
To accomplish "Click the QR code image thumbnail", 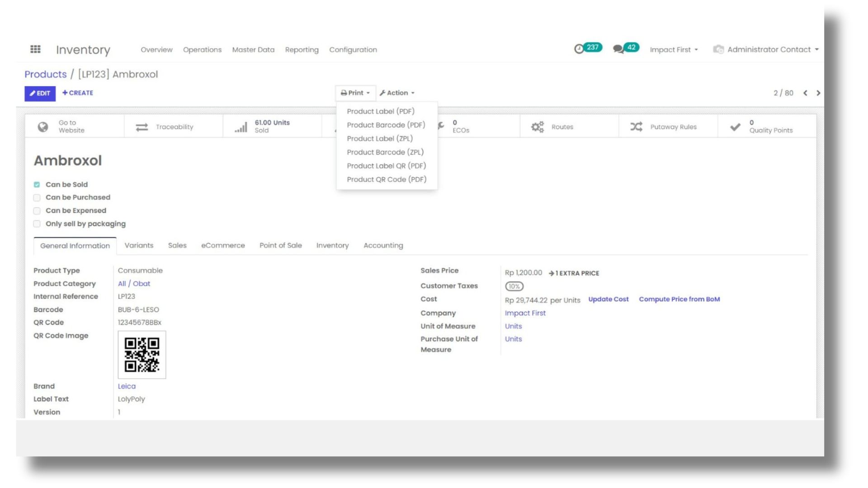I will [x=142, y=355].
